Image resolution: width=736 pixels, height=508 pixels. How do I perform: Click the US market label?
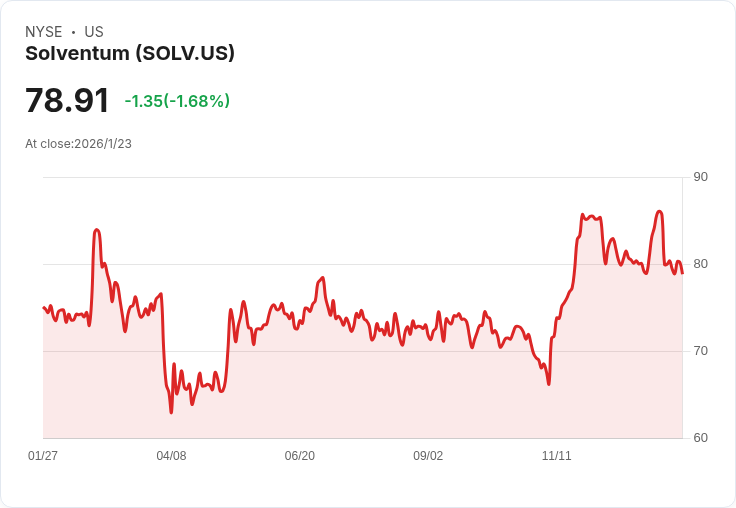click(94, 32)
